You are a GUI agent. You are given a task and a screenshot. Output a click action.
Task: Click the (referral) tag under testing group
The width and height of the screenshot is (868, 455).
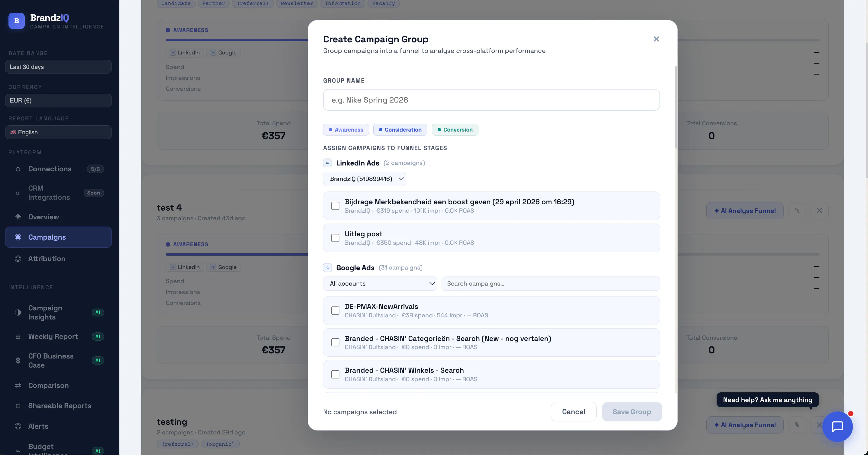tap(178, 444)
